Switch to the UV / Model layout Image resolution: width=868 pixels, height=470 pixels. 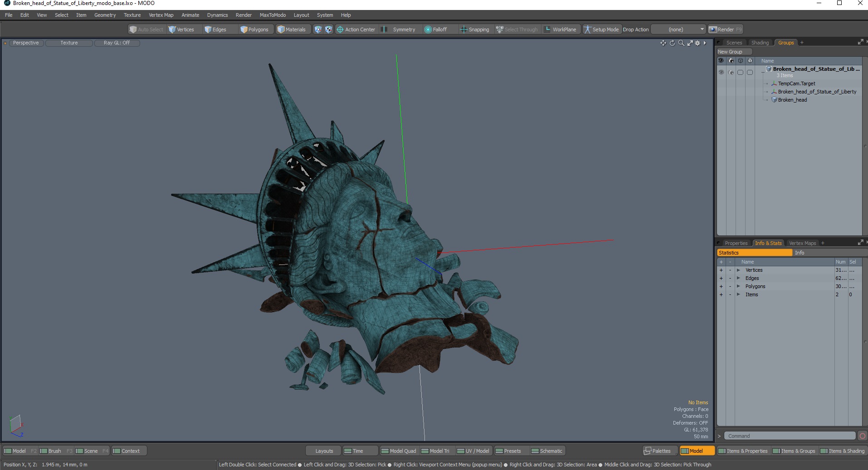click(473, 451)
